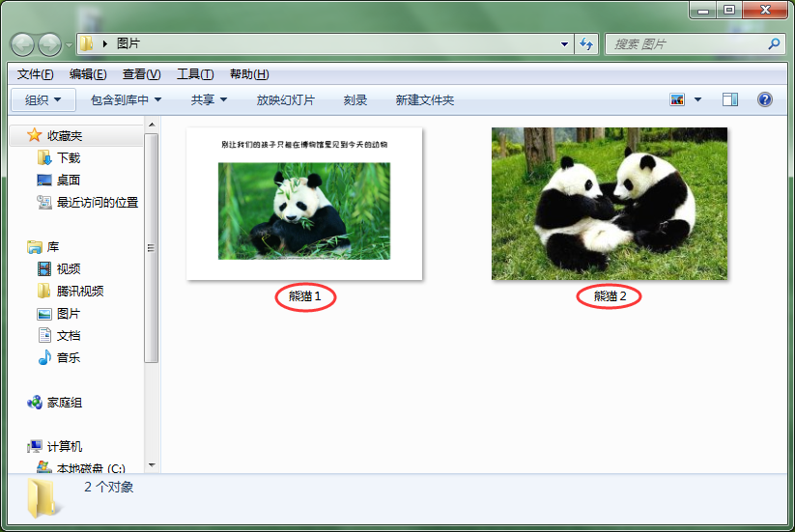The image size is (795, 532).
Task: Open the 视频 library
Action: point(68,269)
